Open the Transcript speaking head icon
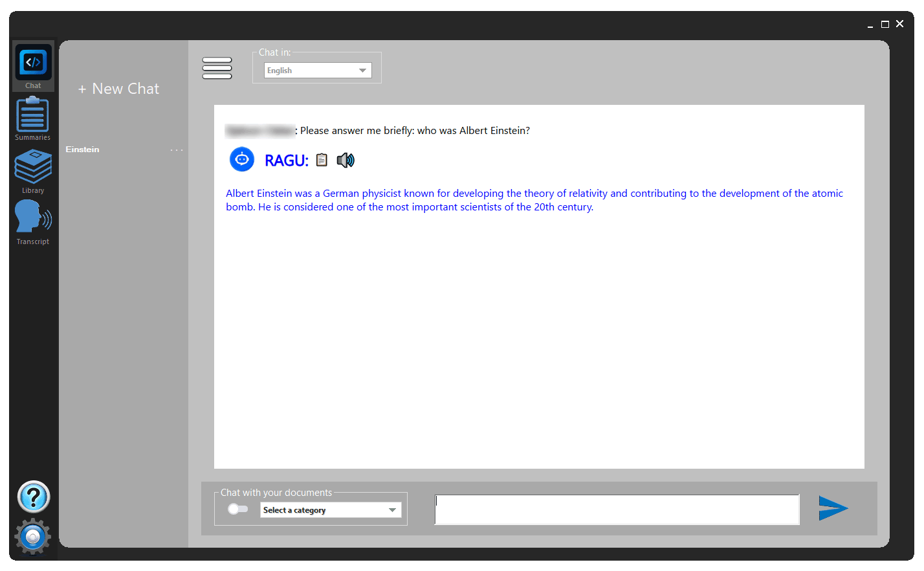 pos(33,221)
